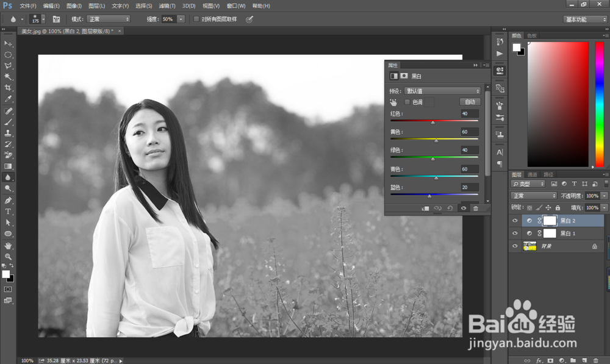Open the preset dropdown 默认值

click(442, 91)
